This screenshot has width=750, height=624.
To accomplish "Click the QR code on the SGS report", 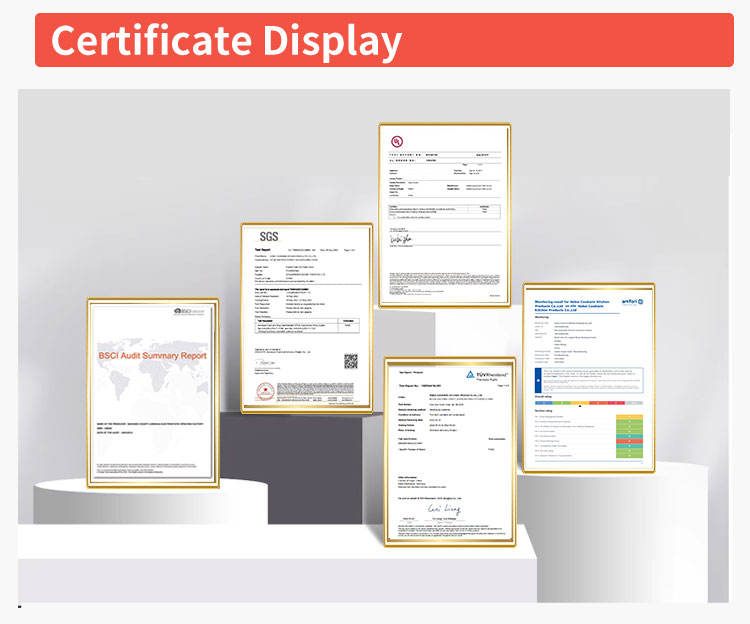I will [351, 361].
